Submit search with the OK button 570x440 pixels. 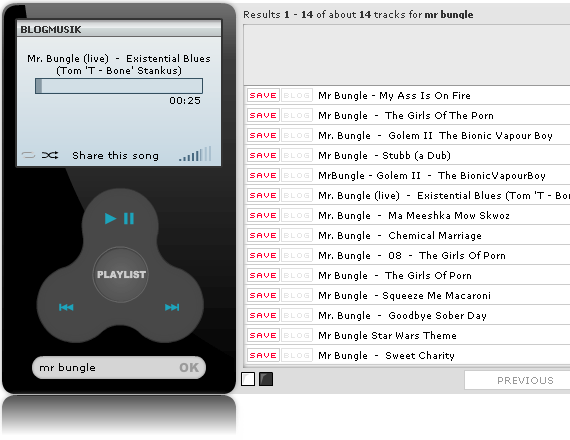189,368
